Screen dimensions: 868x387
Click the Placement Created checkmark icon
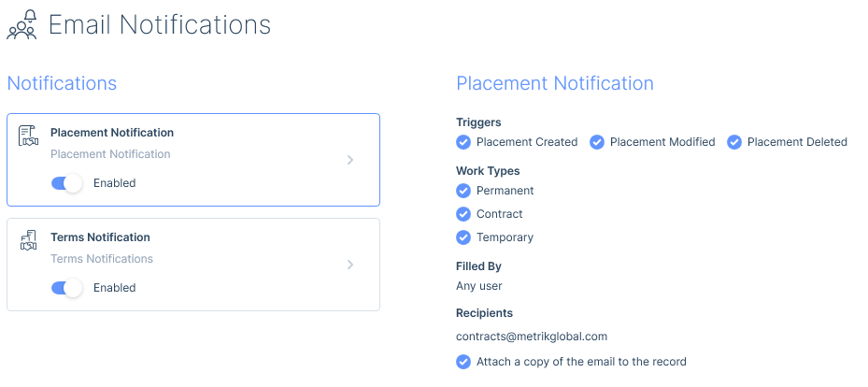click(x=463, y=142)
